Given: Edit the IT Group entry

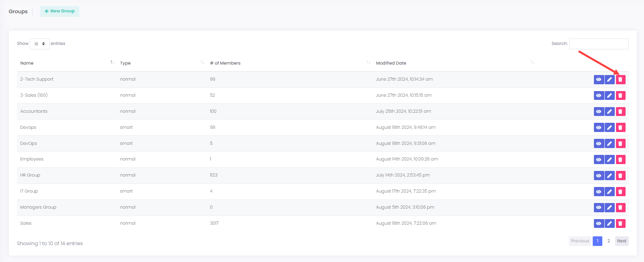Looking at the screenshot, I should click(610, 191).
